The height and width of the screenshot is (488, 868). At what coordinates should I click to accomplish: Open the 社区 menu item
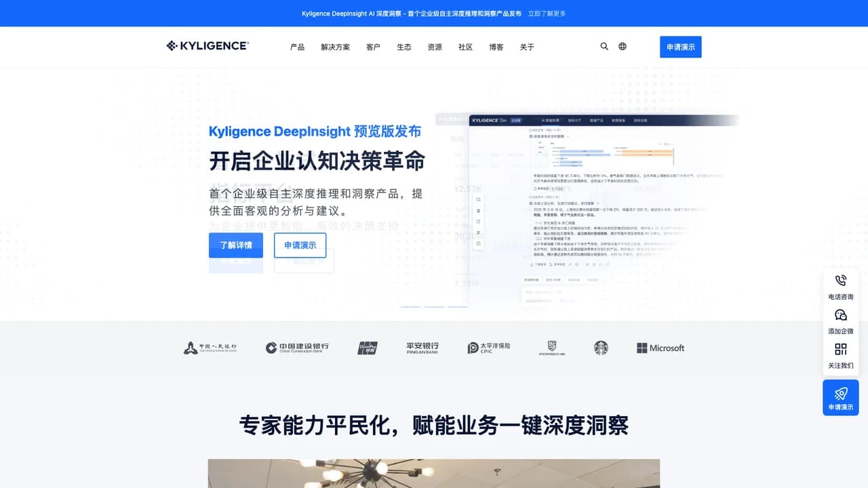(x=465, y=47)
